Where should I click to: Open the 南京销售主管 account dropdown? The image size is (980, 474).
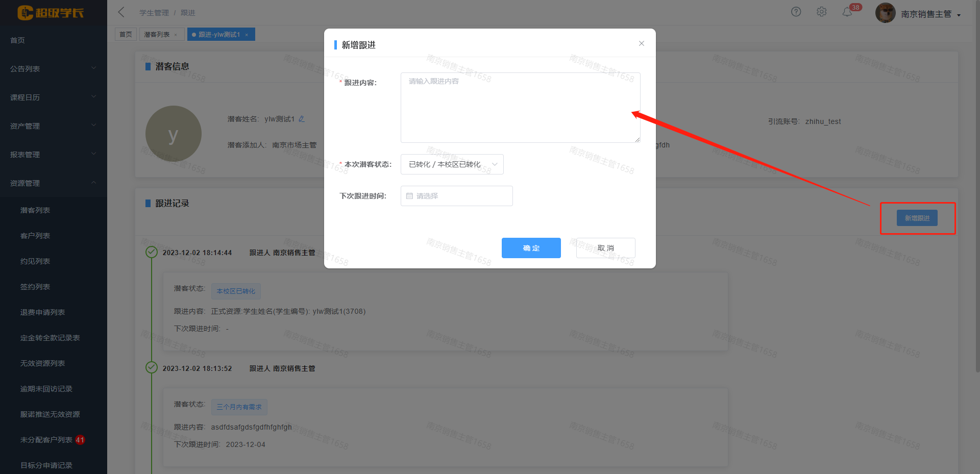[930, 14]
